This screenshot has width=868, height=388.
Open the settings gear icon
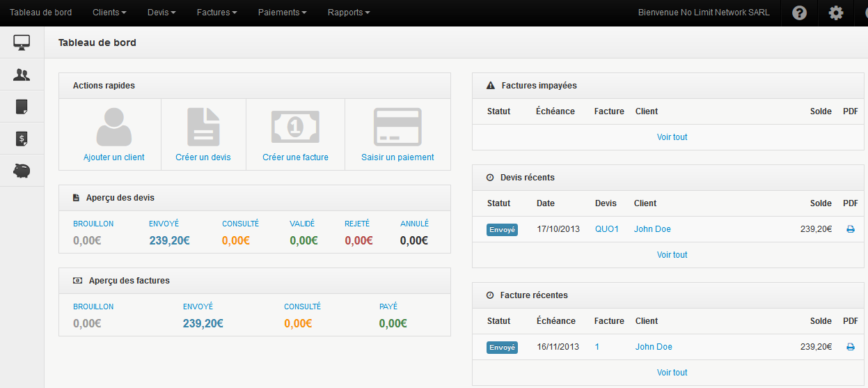pos(836,13)
